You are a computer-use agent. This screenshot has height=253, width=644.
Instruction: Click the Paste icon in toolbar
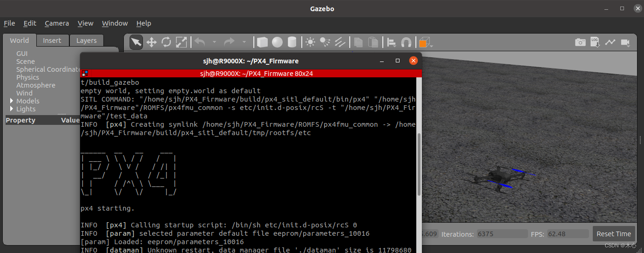pos(373,42)
